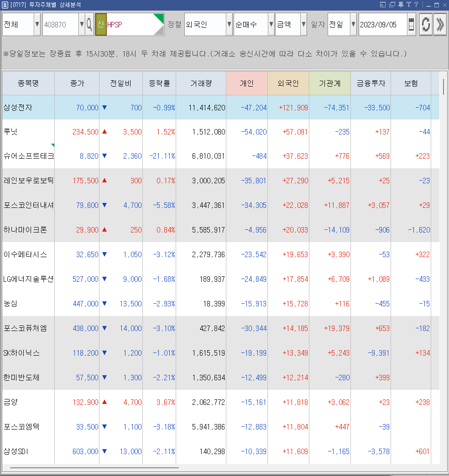Screen dimensions: 449x476
Task: Click the duplicate window icon
Action: (392, 5)
